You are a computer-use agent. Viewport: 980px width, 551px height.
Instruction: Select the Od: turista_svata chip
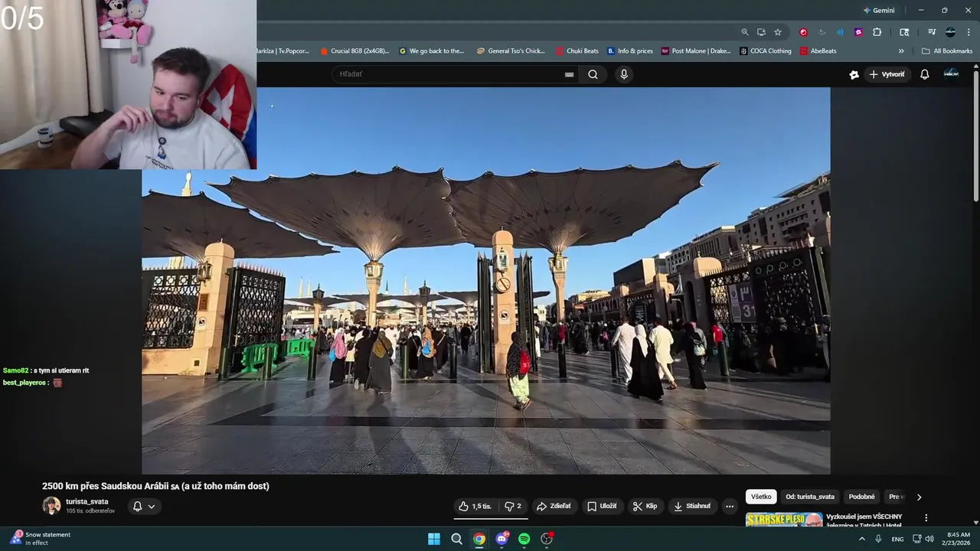810,497
